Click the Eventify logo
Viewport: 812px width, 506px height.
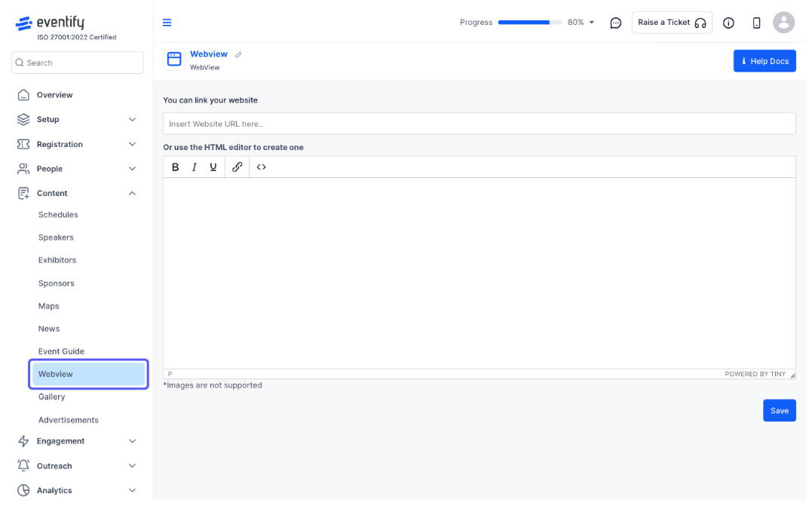click(50, 23)
